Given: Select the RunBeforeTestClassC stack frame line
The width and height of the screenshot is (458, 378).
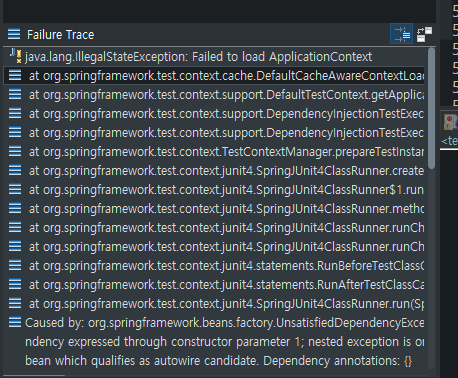Looking at the screenshot, I should click(x=214, y=266).
